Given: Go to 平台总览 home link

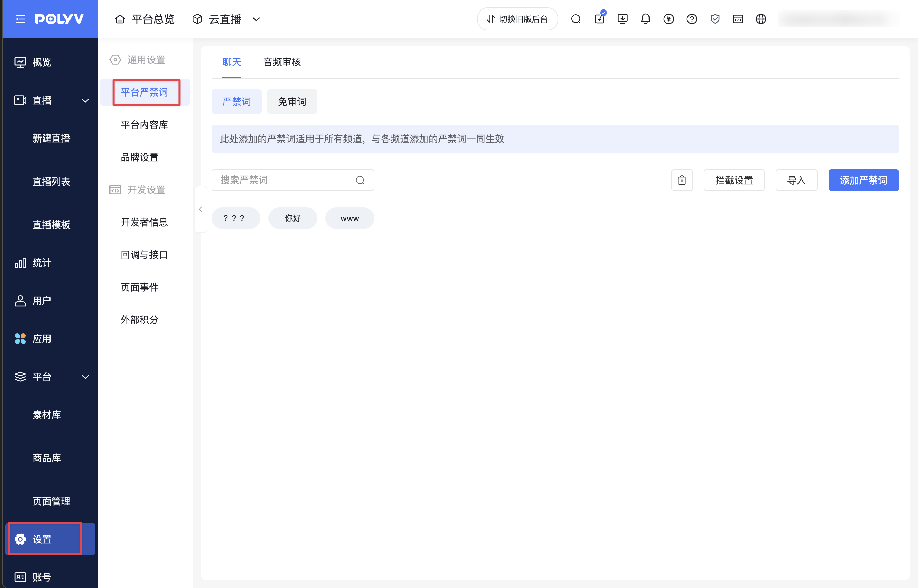Looking at the screenshot, I should tap(145, 19).
